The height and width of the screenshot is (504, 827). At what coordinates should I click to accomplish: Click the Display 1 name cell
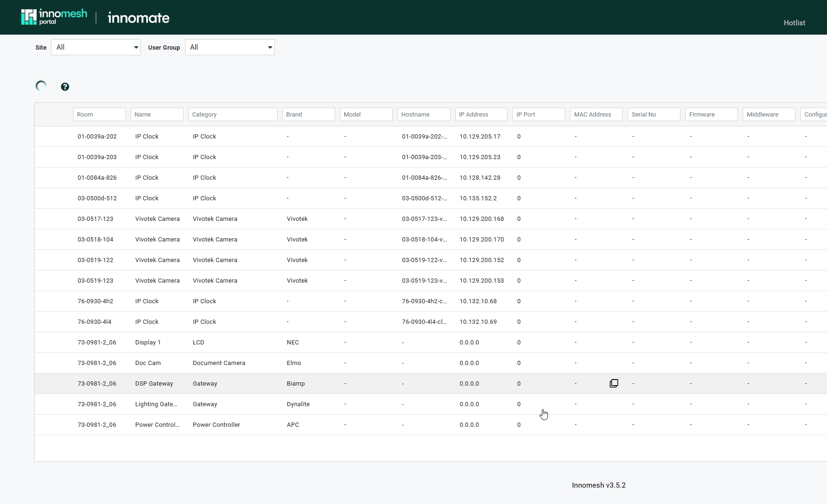[148, 343]
